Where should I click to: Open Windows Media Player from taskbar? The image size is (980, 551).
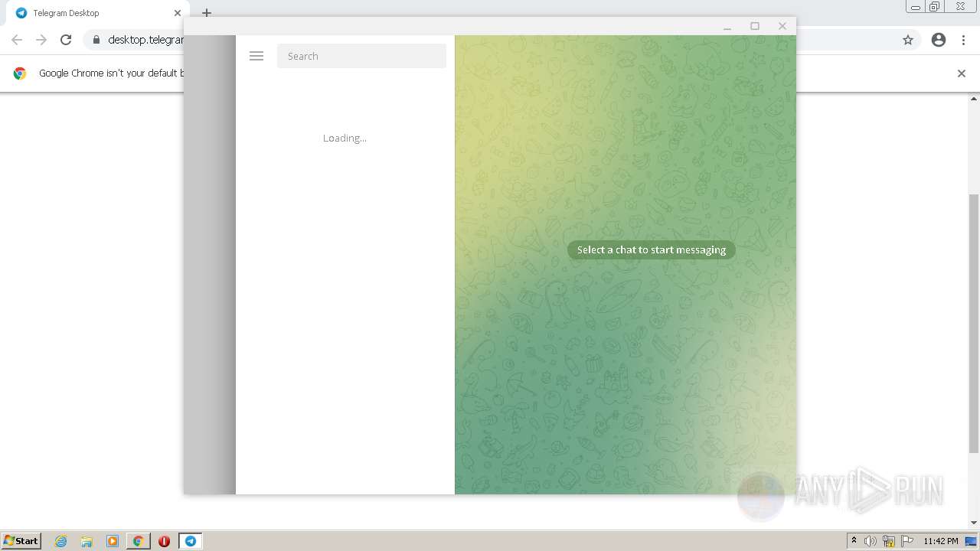pos(113,541)
